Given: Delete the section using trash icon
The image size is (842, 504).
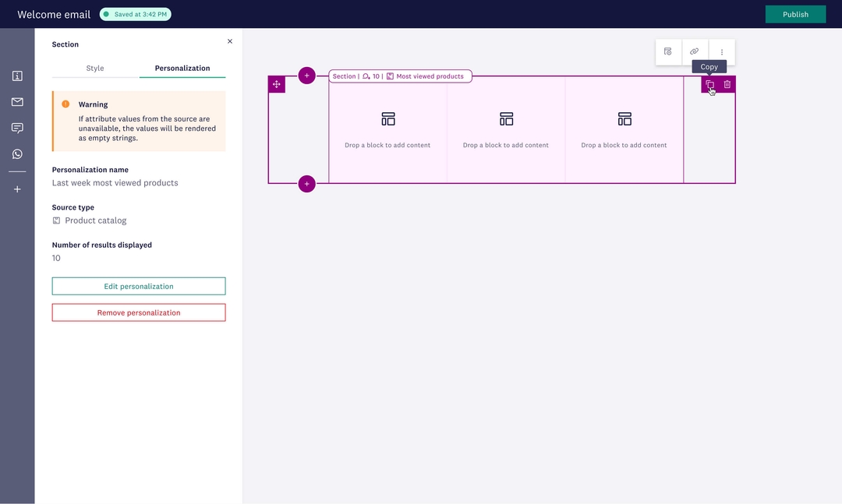Looking at the screenshot, I should pos(727,83).
